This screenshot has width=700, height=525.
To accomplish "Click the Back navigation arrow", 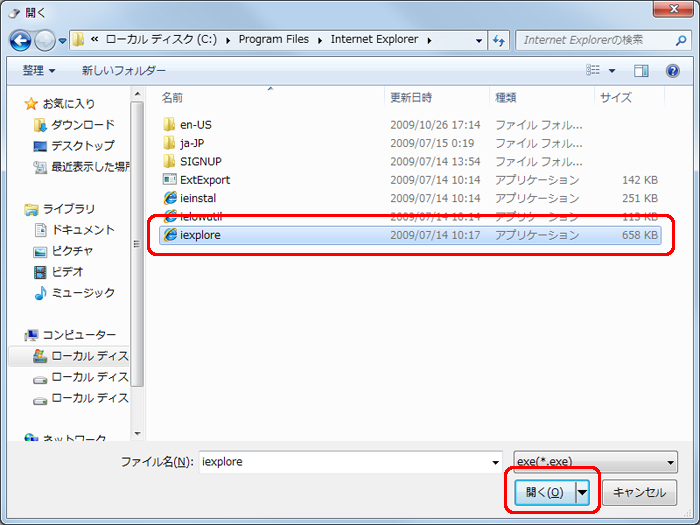I will click(x=20, y=41).
